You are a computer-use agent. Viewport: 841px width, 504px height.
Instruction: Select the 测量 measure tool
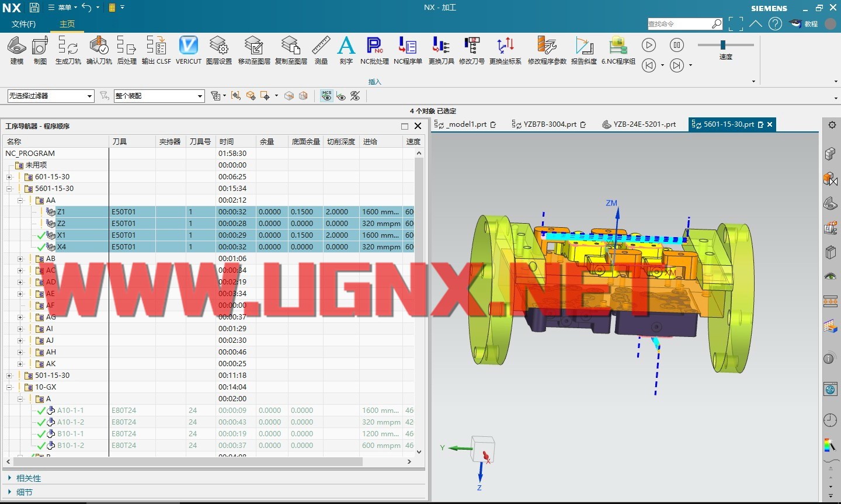tap(321, 50)
